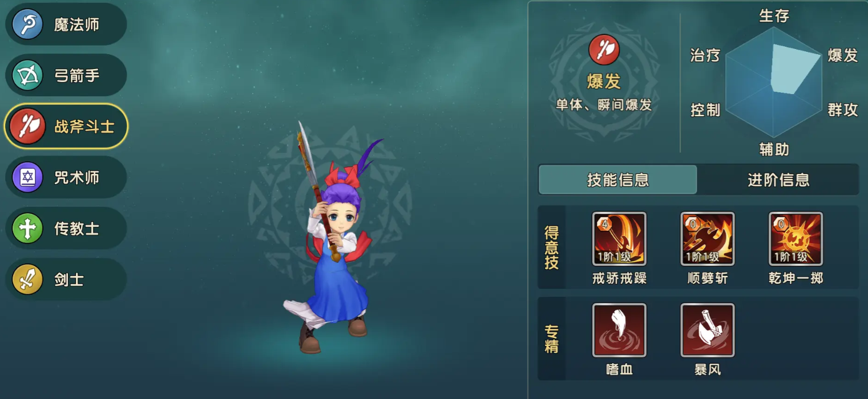Open the 顺劈斩 skill icon
The height and width of the screenshot is (399, 868).
[708, 239]
